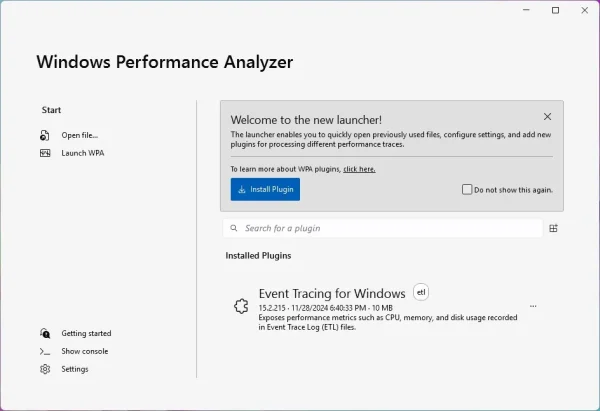This screenshot has height=411, width=600.
Task: Select the 'Event Tracing for Windows' title
Action: (x=332, y=294)
